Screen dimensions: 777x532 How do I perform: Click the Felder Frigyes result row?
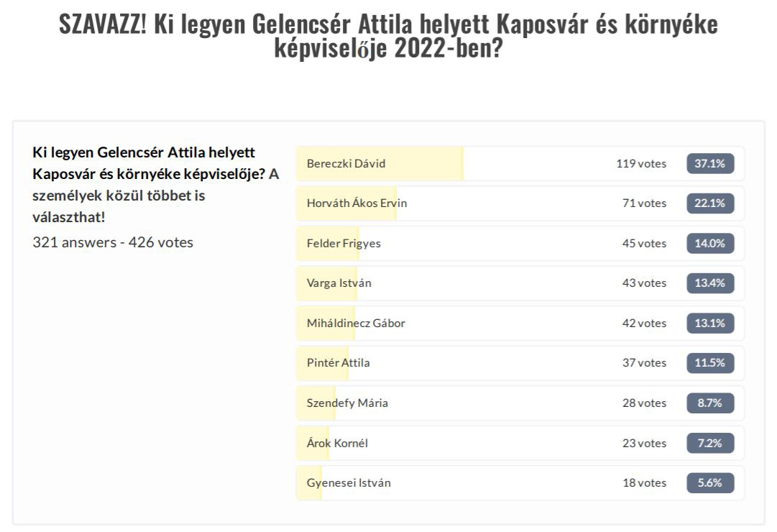[x=520, y=244]
